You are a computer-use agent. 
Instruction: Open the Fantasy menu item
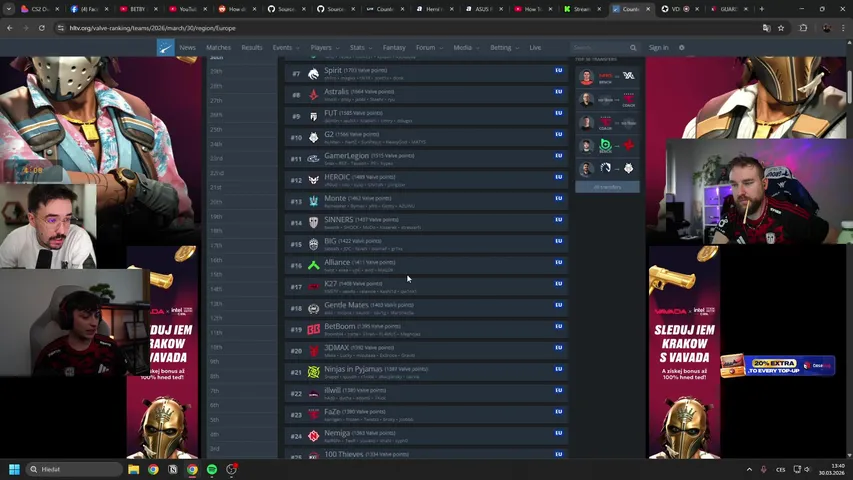point(394,48)
